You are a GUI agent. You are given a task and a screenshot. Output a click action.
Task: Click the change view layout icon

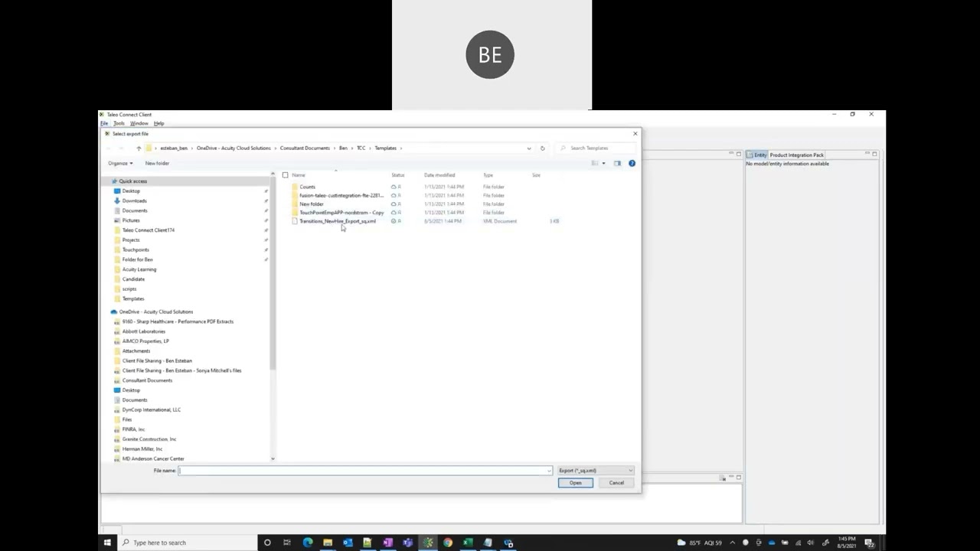tap(595, 163)
